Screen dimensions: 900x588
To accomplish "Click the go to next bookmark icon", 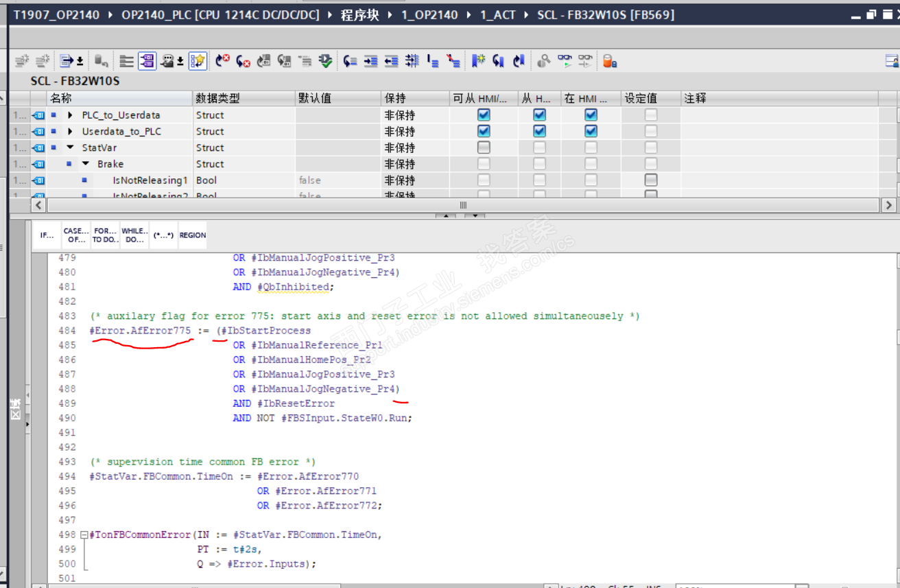I will [499, 62].
